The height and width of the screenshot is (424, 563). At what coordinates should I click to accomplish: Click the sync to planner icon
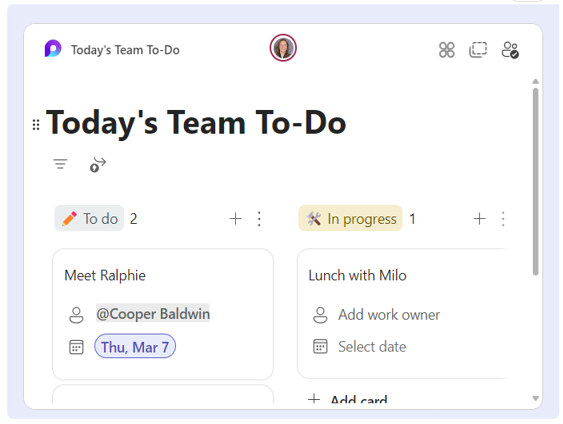(x=98, y=165)
